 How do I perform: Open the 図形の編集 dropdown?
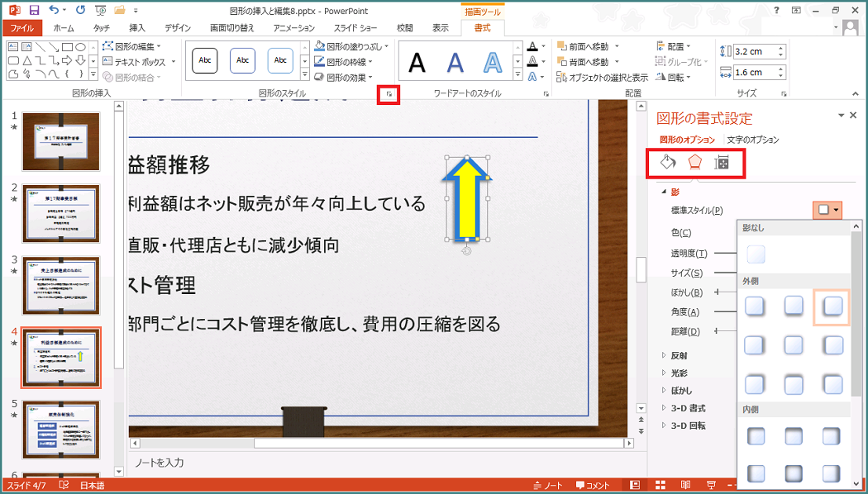pyautogui.click(x=131, y=46)
